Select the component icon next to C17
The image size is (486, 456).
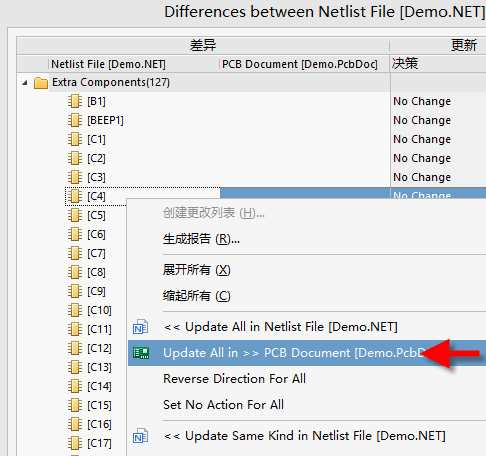[75, 443]
